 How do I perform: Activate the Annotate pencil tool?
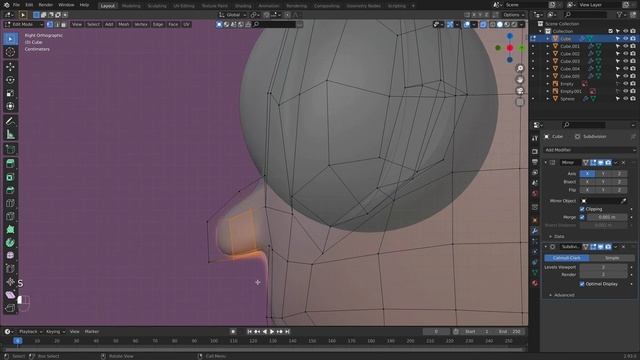click(x=10, y=121)
